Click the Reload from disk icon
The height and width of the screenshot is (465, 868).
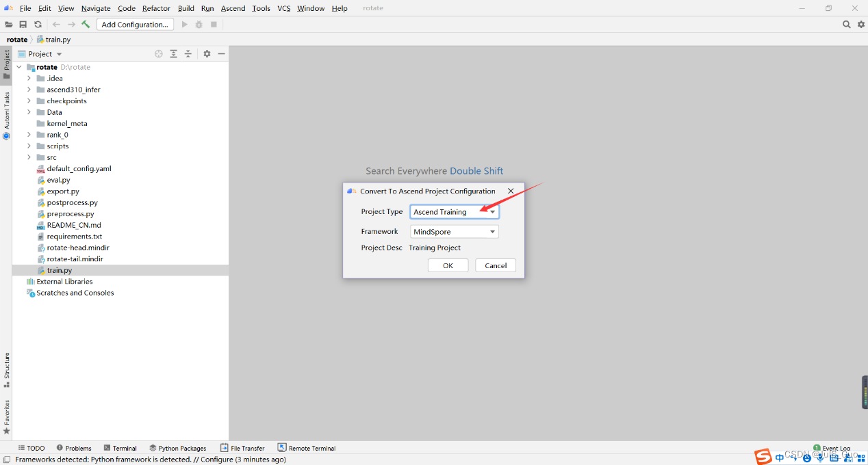[38, 25]
